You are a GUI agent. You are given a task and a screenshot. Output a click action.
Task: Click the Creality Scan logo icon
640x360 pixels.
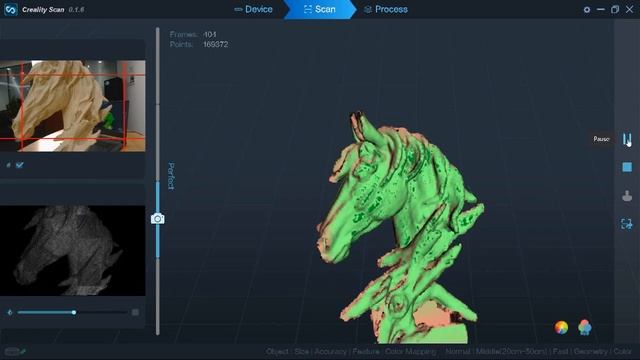click(x=11, y=9)
